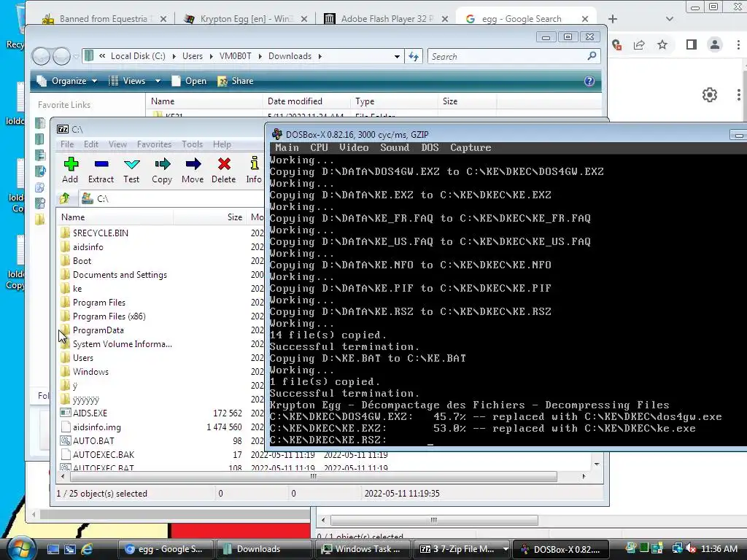Select AUTO.BAT in 7-Zip list
The width and height of the screenshot is (747, 560).
pyautogui.click(x=93, y=441)
